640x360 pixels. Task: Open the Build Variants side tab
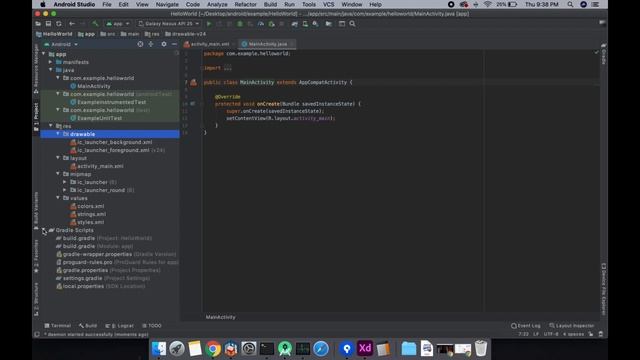[x=36, y=210]
